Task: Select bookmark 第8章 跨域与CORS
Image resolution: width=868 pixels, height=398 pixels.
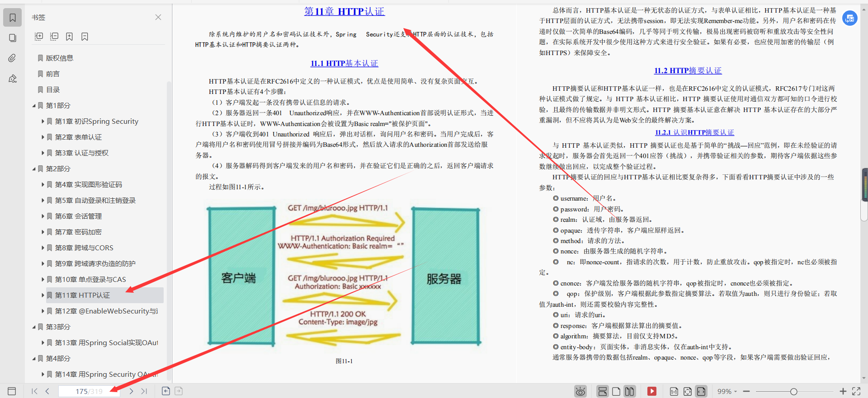Action: pos(84,248)
